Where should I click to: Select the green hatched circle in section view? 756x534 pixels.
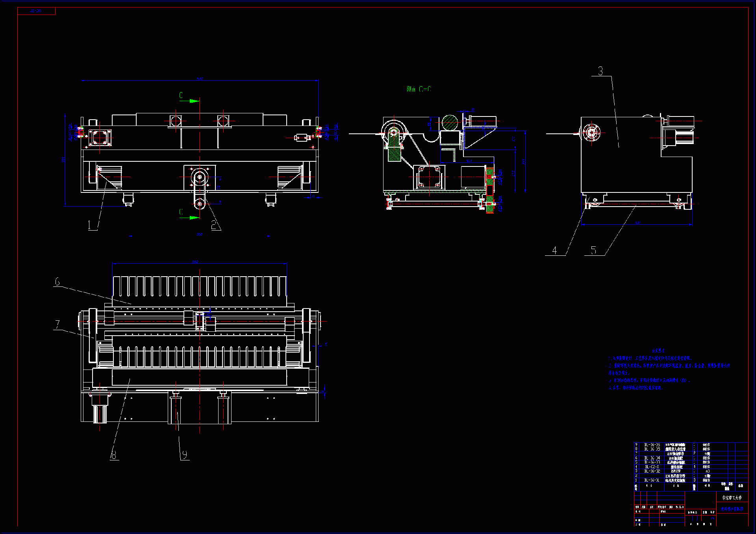(450, 123)
